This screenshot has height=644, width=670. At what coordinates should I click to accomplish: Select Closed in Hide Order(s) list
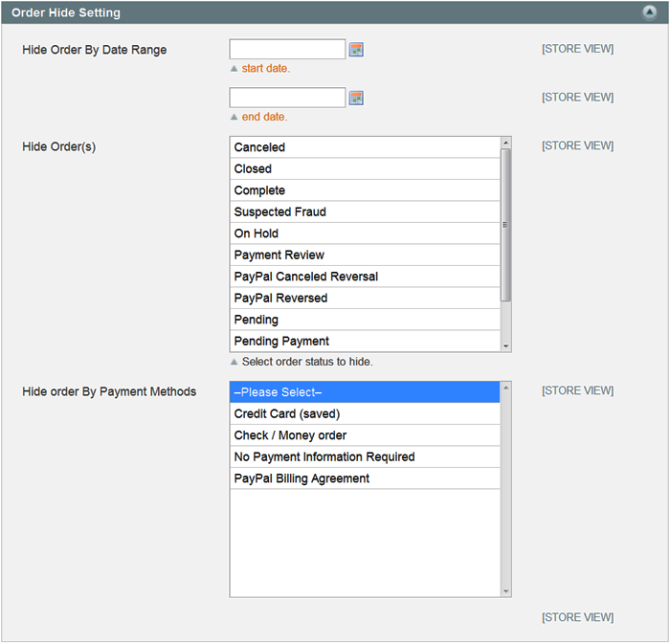[x=365, y=168]
